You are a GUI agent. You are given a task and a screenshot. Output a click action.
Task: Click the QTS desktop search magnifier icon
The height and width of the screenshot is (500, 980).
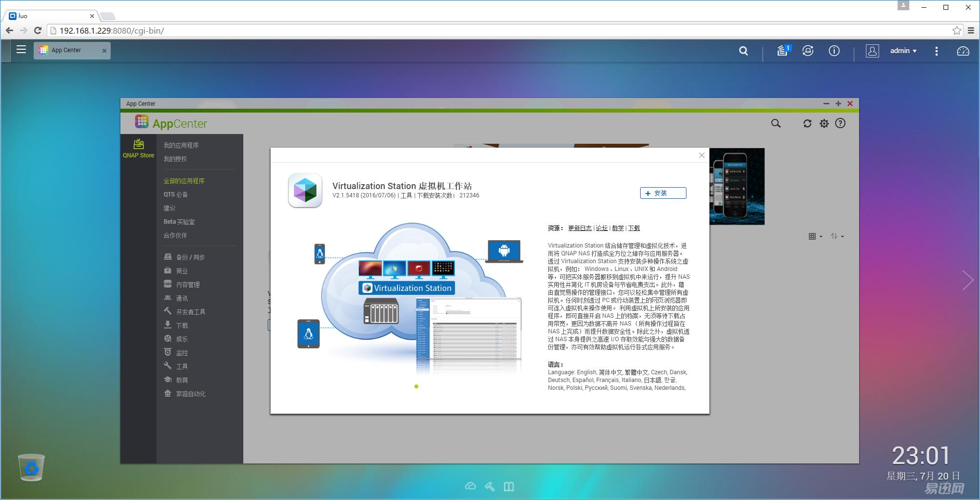[744, 51]
